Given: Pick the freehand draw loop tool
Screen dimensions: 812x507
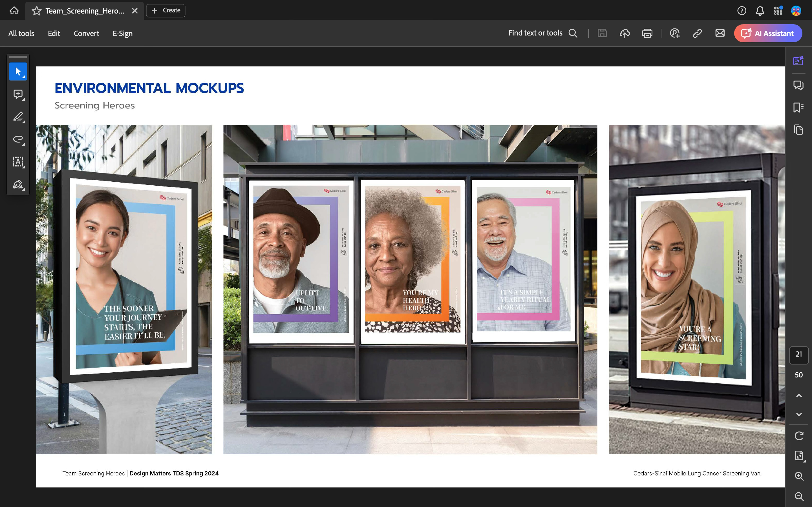Looking at the screenshot, I should click(18, 139).
